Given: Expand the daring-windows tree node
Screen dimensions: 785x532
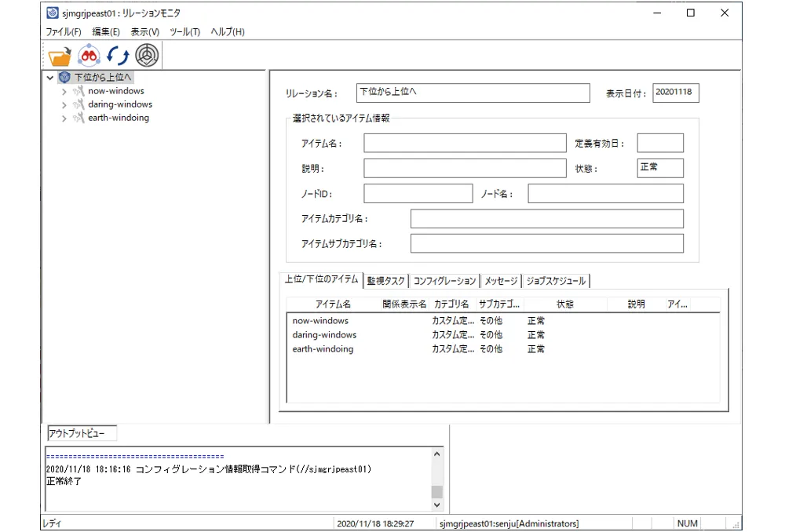Looking at the screenshot, I should (64, 104).
